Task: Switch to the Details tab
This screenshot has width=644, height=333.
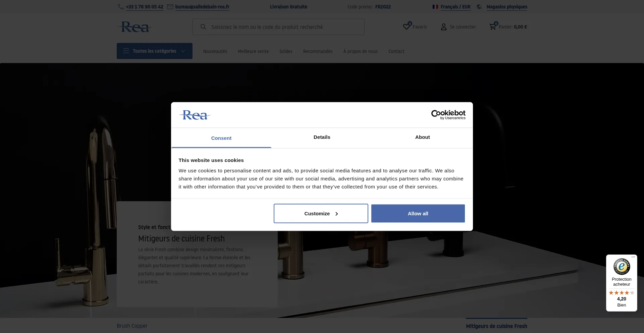Action: 322,137
